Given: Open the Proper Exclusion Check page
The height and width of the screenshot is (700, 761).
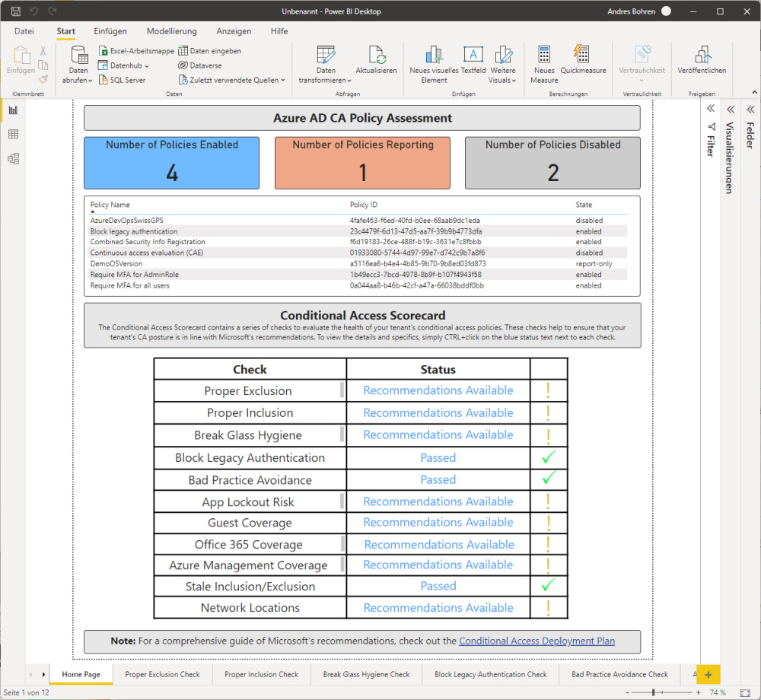Looking at the screenshot, I should [163, 674].
